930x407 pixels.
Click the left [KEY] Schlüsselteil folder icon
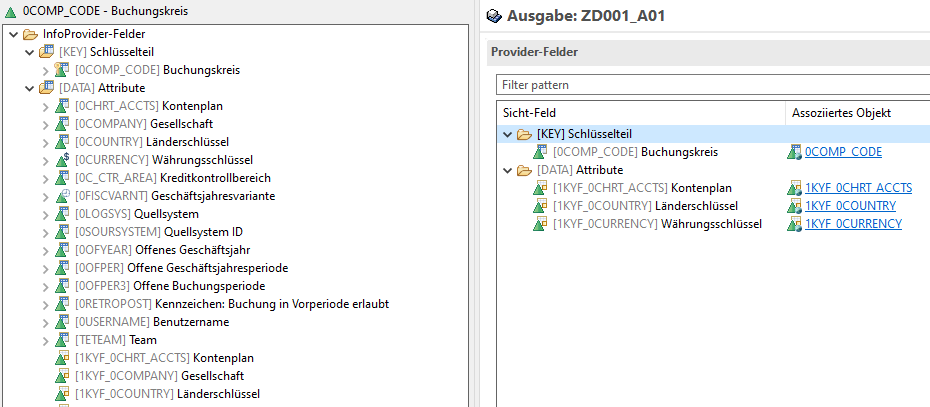tap(46, 52)
